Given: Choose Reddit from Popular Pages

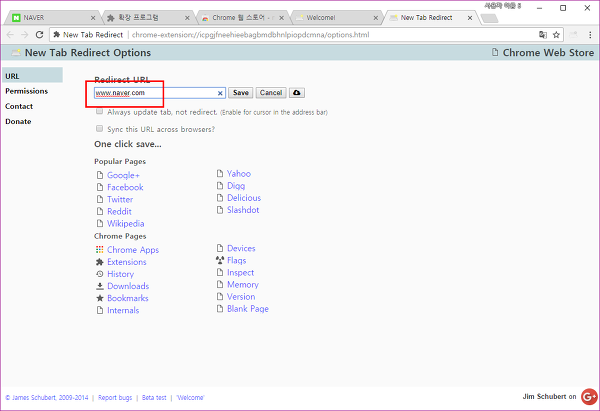Looking at the screenshot, I should coord(119,211).
